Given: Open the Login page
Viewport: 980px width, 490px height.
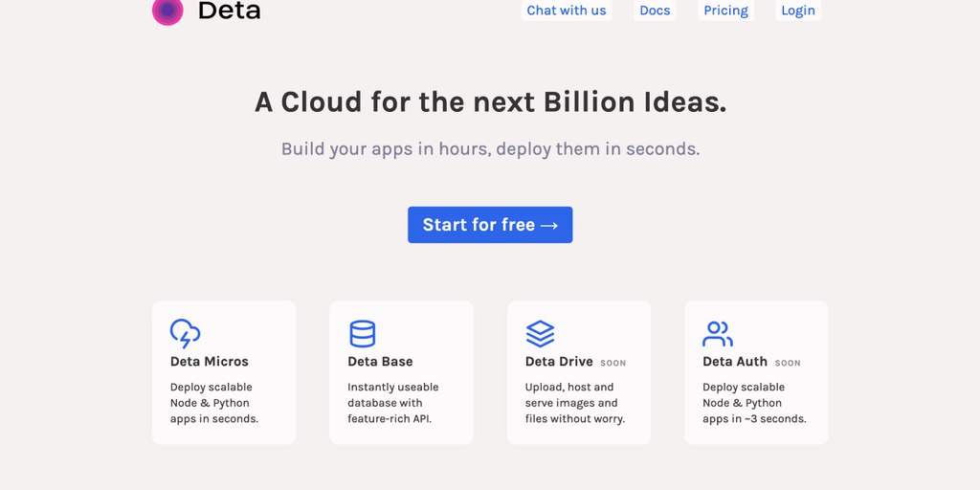Looking at the screenshot, I should (x=798, y=10).
